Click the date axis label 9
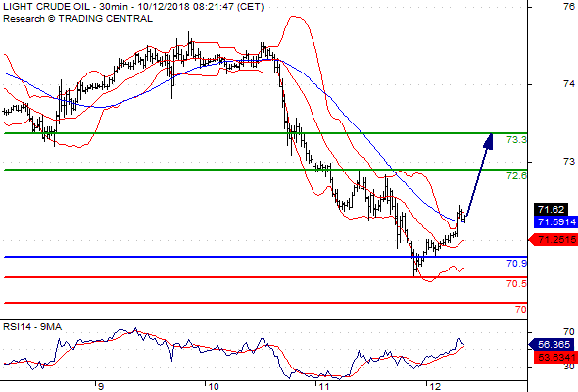This screenshot has height=392, width=578. pyautogui.click(x=101, y=387)
